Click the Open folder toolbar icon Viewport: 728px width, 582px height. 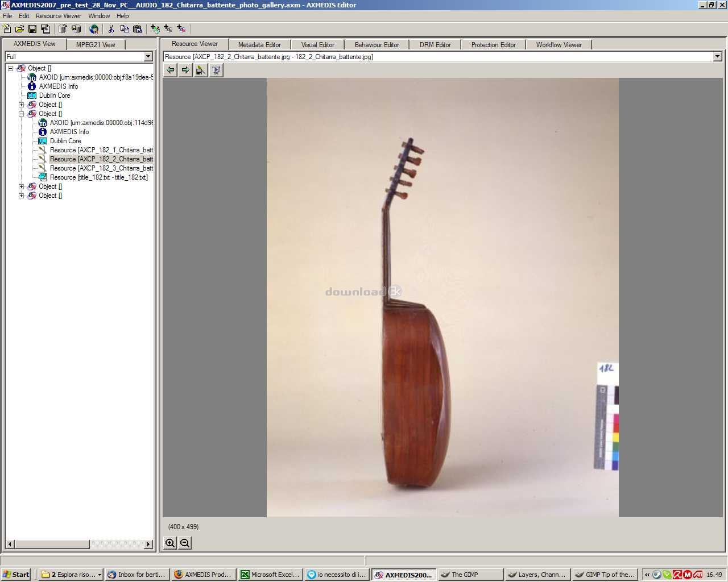click(20, 29)
